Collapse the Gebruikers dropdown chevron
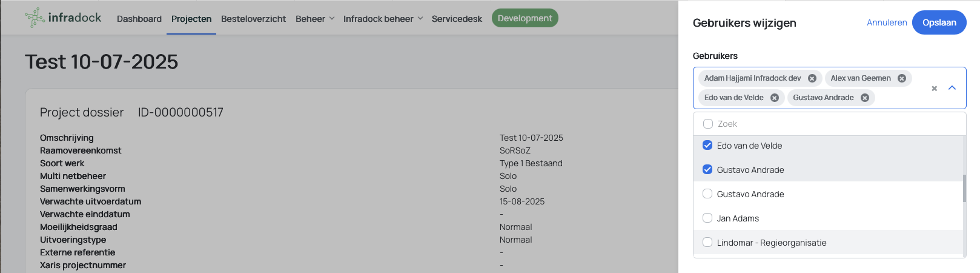980x273 pixels. coord(952,88)
